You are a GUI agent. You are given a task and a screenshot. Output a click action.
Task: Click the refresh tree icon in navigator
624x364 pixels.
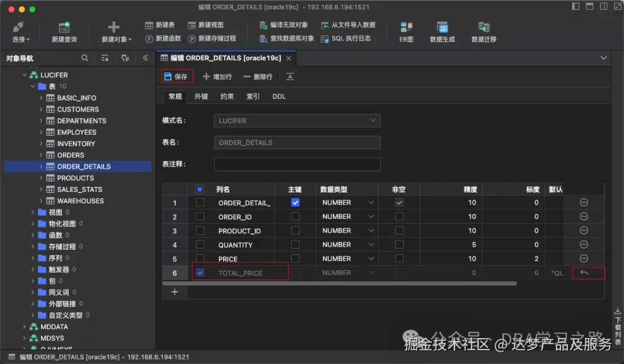pos(125,58)
